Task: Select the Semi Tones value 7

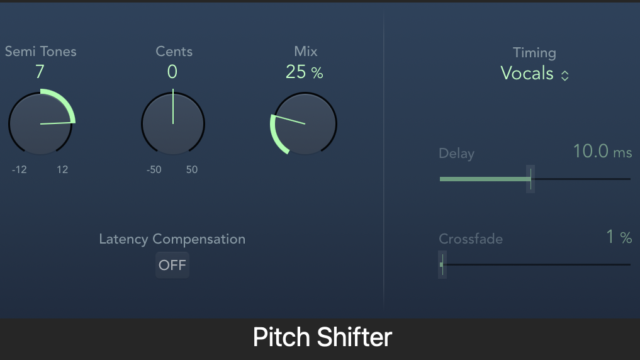Action: (40, 72)
